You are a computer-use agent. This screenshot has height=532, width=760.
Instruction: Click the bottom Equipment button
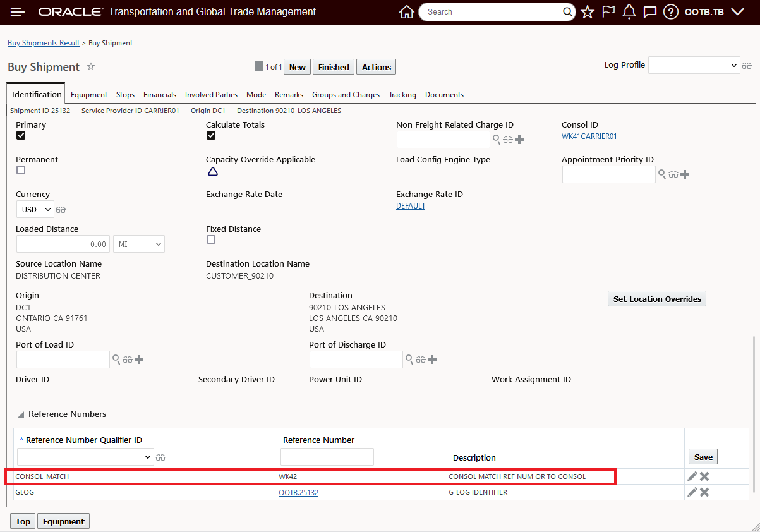(x=63, y=521)
